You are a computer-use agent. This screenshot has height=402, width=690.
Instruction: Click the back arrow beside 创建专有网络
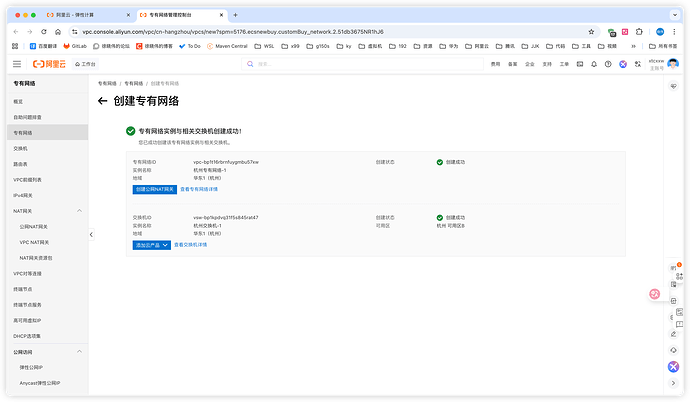(x=102, y=102)
